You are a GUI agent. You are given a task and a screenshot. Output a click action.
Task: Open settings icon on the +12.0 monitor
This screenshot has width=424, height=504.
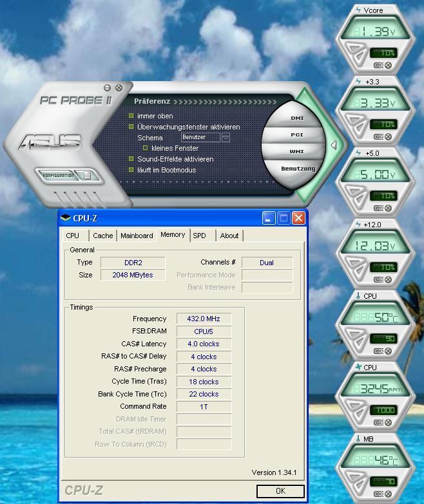tap(378, 279)
